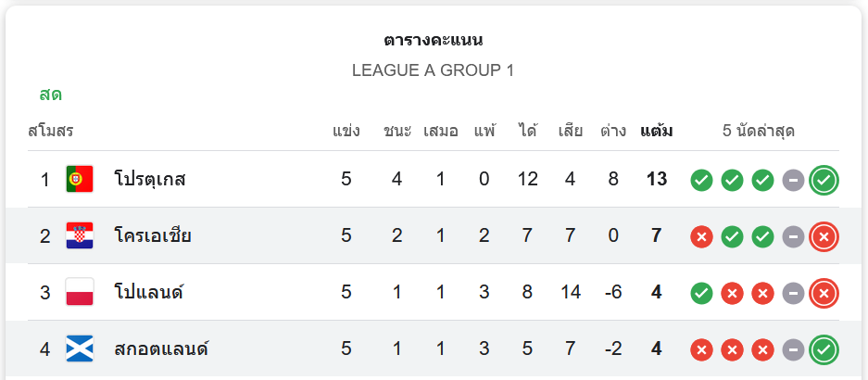868x380 pixels.
Task: Click Poland's first green win icon
Action: pyautogui.click(x=701, y=293)
